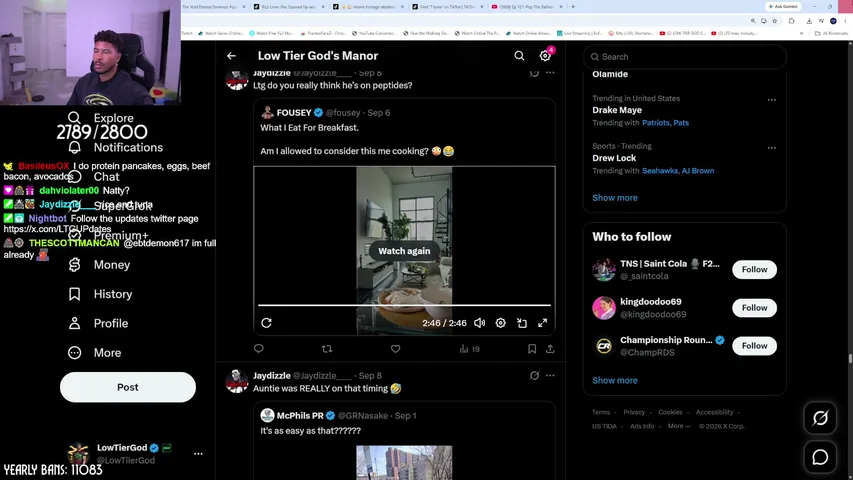Expand More footer options

pyautogui.click(x=678, y=426)
